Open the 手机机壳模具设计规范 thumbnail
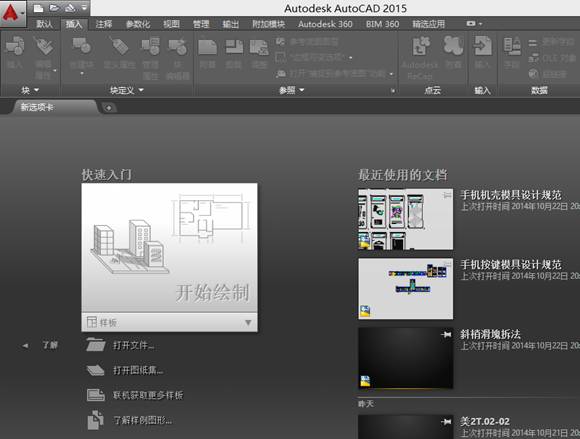Screen dimensions: 580x439 coord(405,219)
